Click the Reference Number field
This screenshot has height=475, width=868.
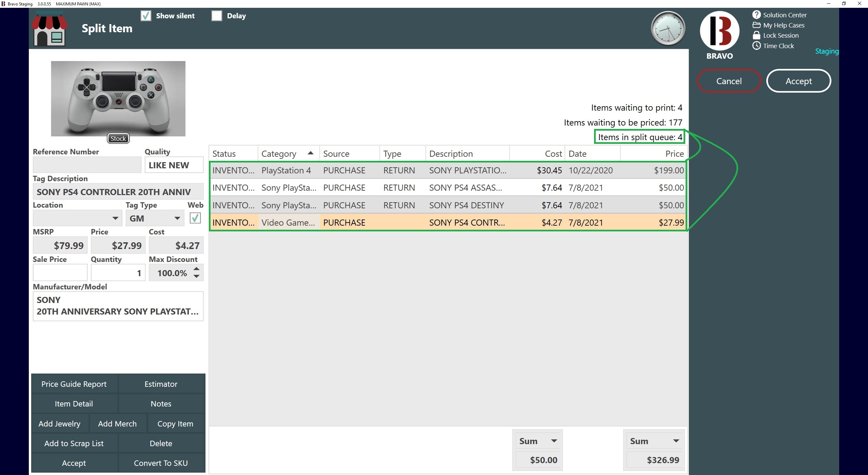click(x=87, y=165)
